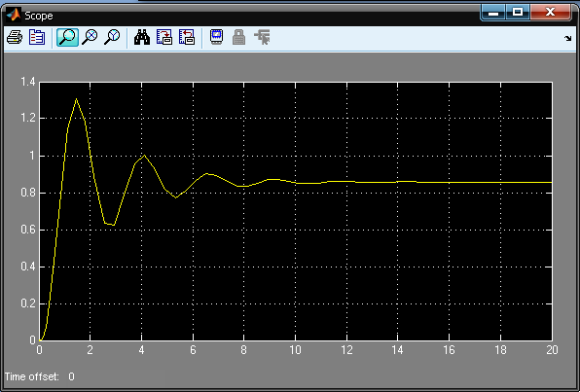This screenshot has width=580, height=392.
Task: Click the dock arrow at toolbar right
Action: pyautogui.click(x=567, y=38)
